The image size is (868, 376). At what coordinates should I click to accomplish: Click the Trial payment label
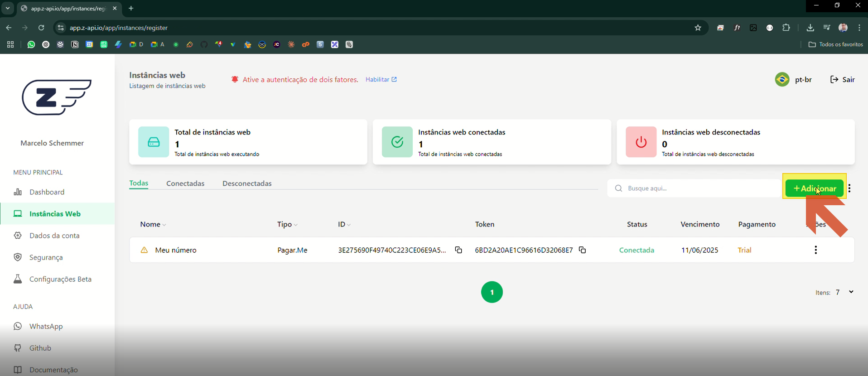(x=744, y=250)
